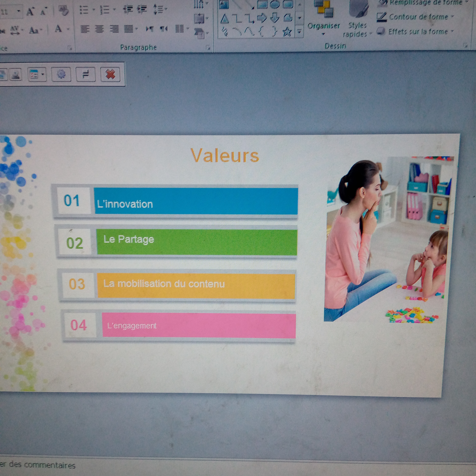Click the increase font size icon
Image resolution: width=476 pixels, height=476 pixels.
(30, 12)
